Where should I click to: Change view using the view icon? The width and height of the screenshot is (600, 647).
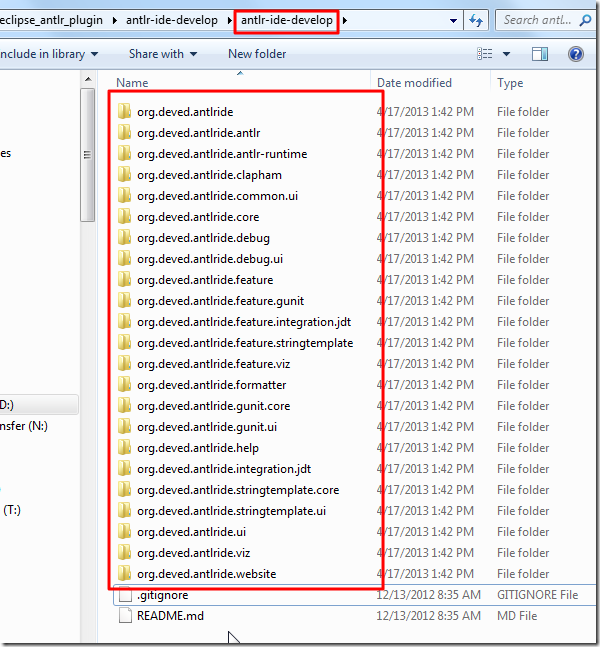point(484,54)
